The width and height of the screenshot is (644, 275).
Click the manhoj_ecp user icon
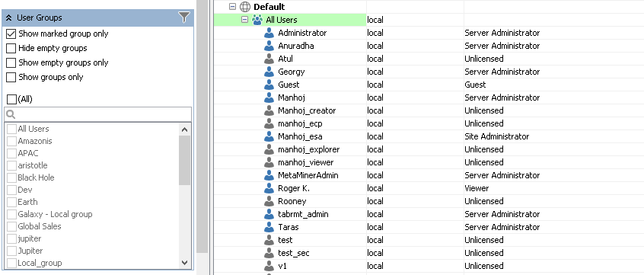click(x=269, y=123)
